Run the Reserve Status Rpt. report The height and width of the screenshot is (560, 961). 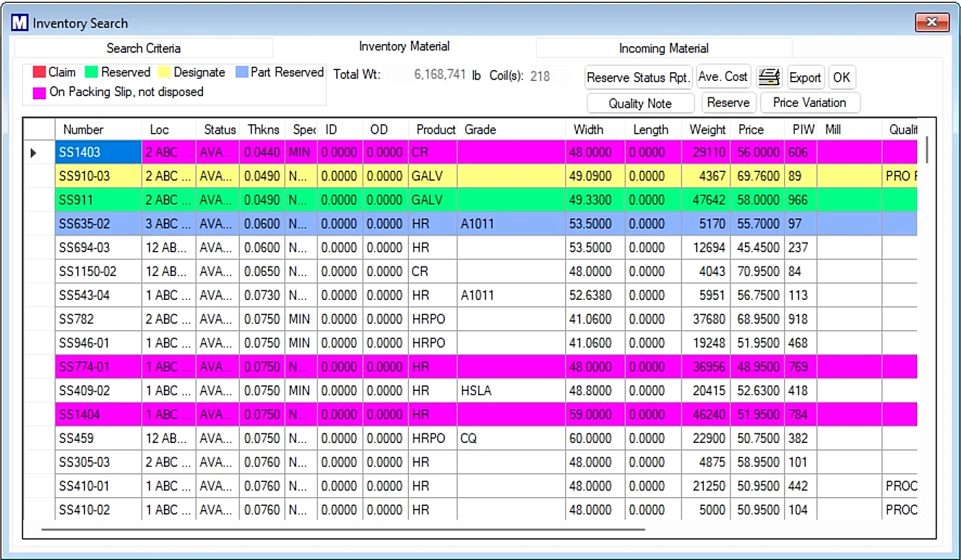click(637, 77)
